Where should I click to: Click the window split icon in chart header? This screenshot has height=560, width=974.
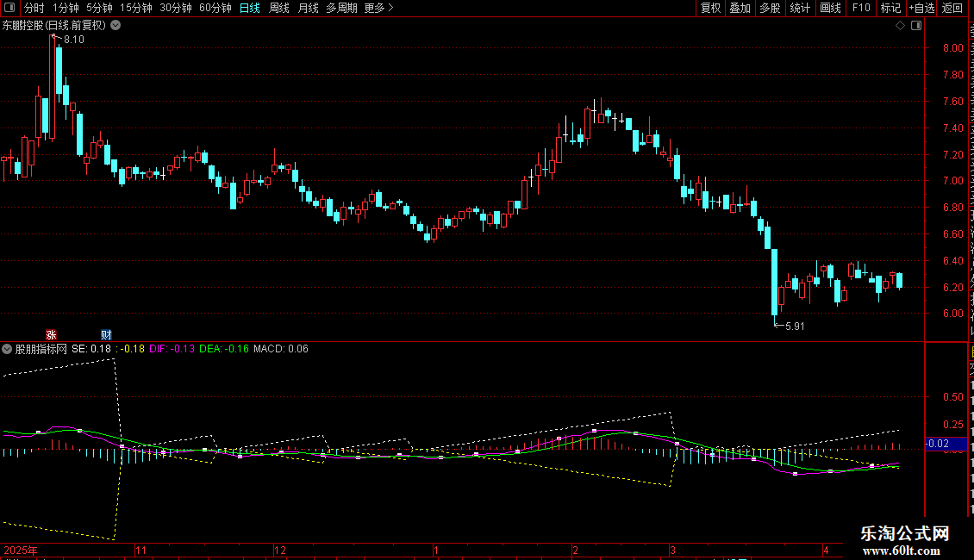916,26
